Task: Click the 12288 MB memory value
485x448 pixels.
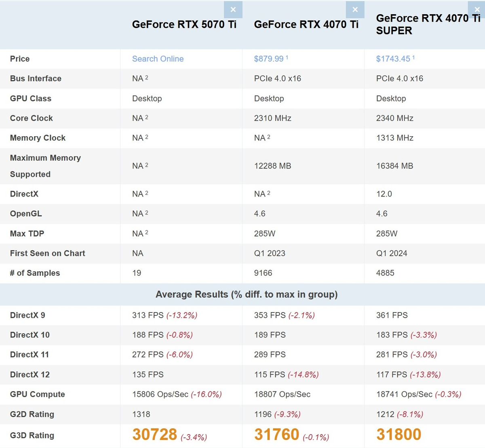Action: click(273, 166)
